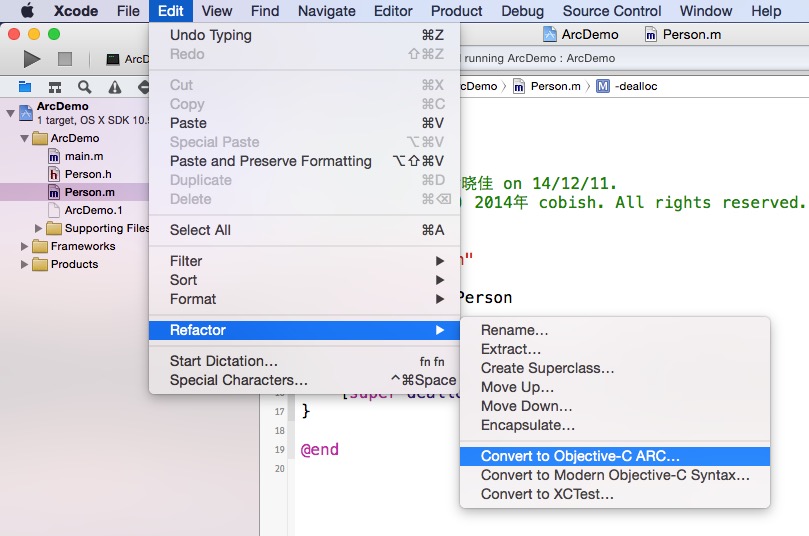The image size is (809, 536).
Task: Open the Filter submenu
Action: coord(304,261)
